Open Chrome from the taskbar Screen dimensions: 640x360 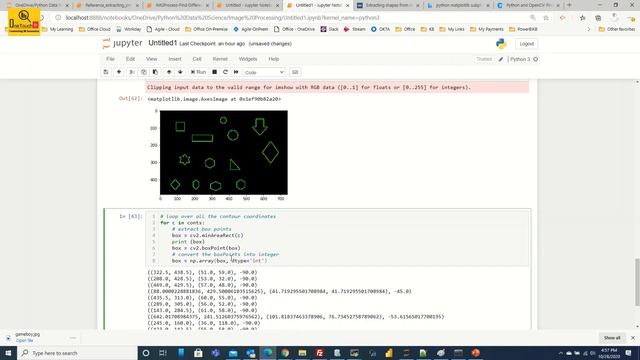[285, 353]
